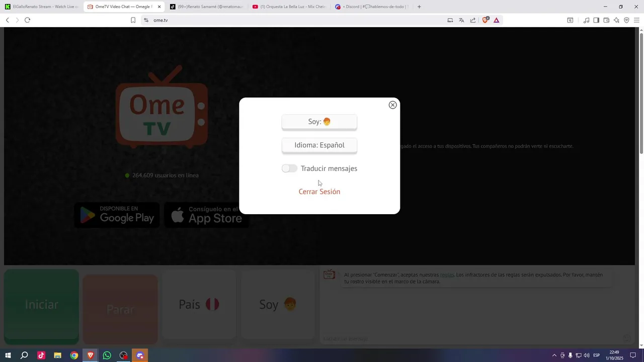Viewport: 644px width, 362px height.
Task: Open the Leo AI sparkle icon
Action: pyautogui.click(x=616, y=20)
